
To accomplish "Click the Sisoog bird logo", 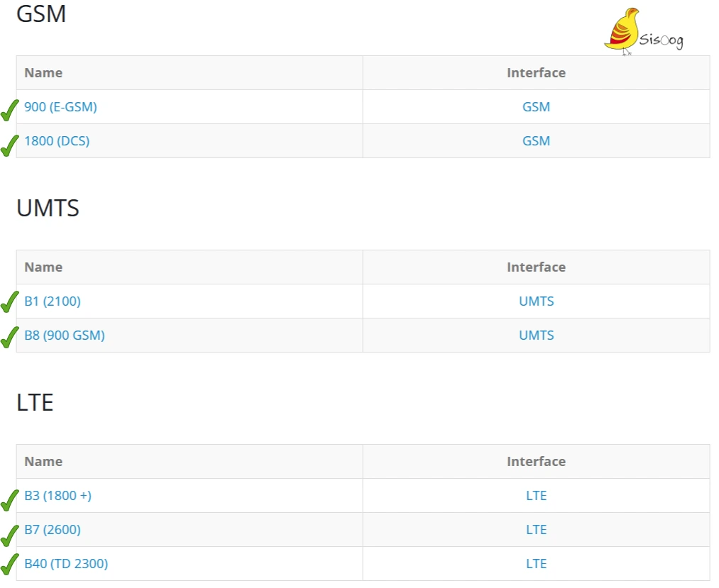I will click(x=644, y=31).
